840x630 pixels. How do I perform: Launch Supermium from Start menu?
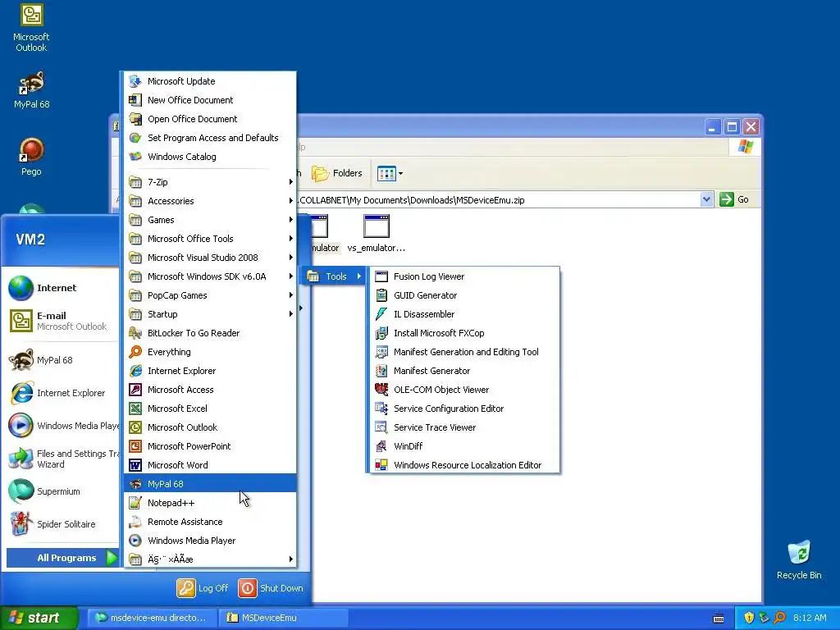pyautogui.click(x=62, y=491)
